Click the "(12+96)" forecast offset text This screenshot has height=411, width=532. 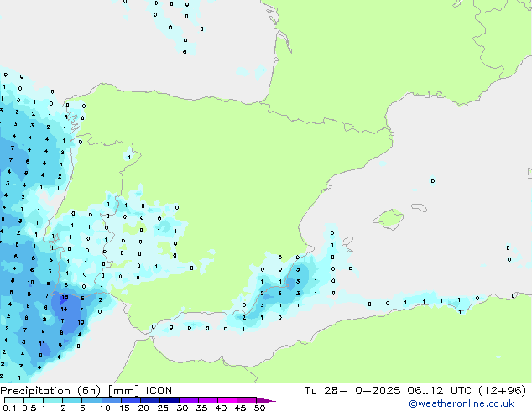pos(502,391)
